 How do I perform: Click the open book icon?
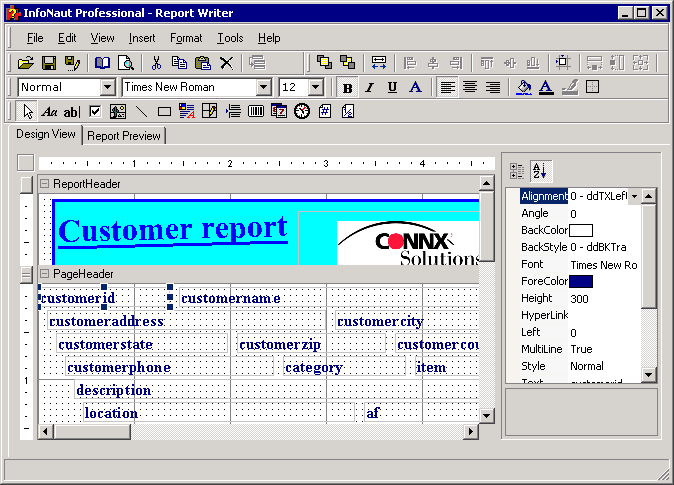pos(102,63)
